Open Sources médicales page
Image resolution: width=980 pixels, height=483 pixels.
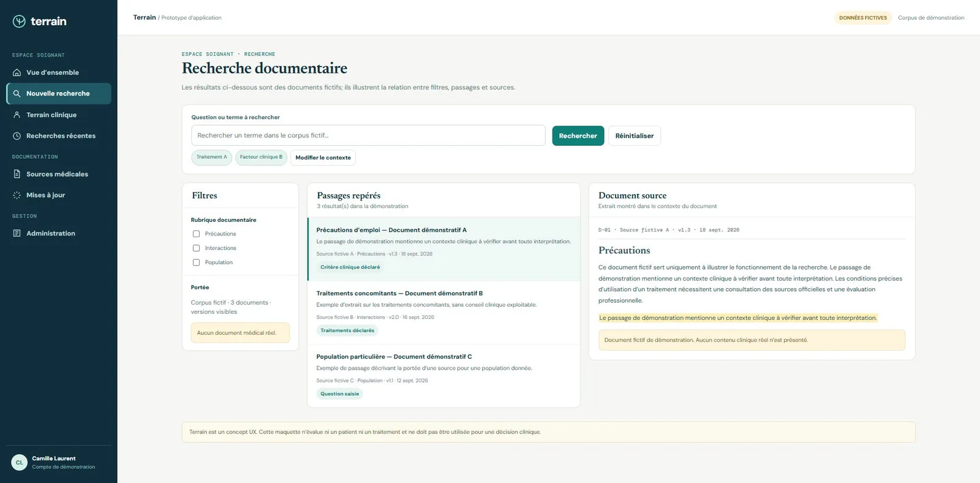click(59, 174)
